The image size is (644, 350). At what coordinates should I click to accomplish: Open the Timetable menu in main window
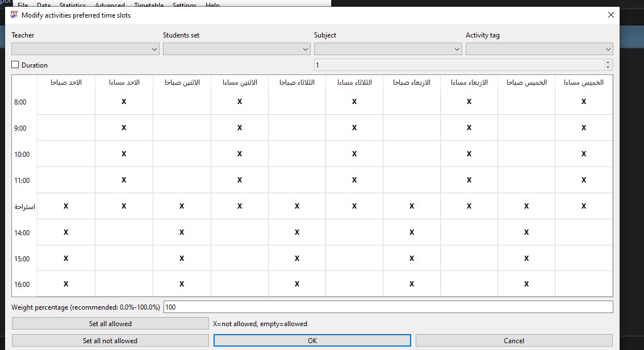point(149,5)
